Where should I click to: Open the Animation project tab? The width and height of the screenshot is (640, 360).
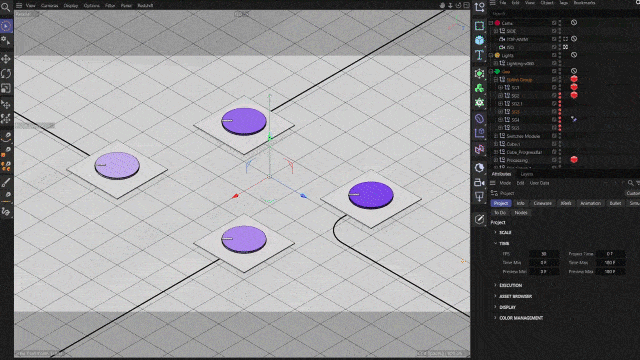(590, 203)
